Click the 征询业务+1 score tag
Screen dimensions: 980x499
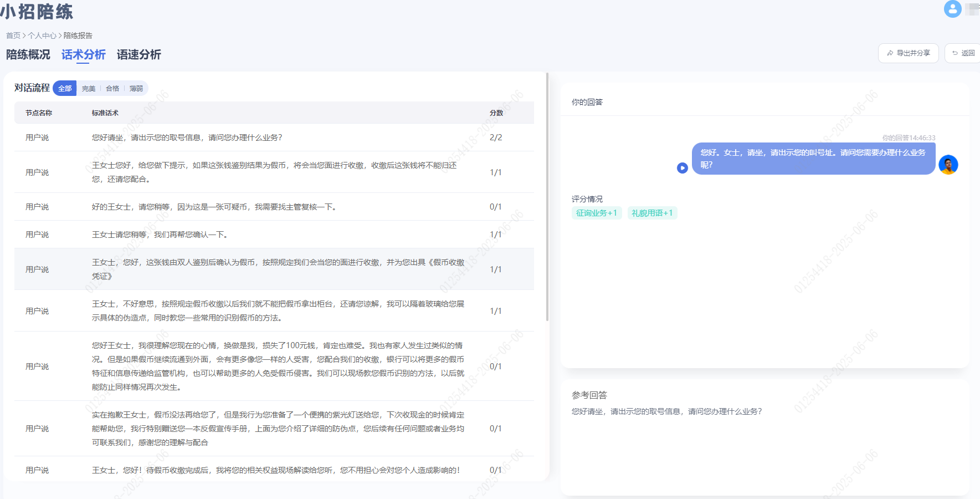(597, 213)
